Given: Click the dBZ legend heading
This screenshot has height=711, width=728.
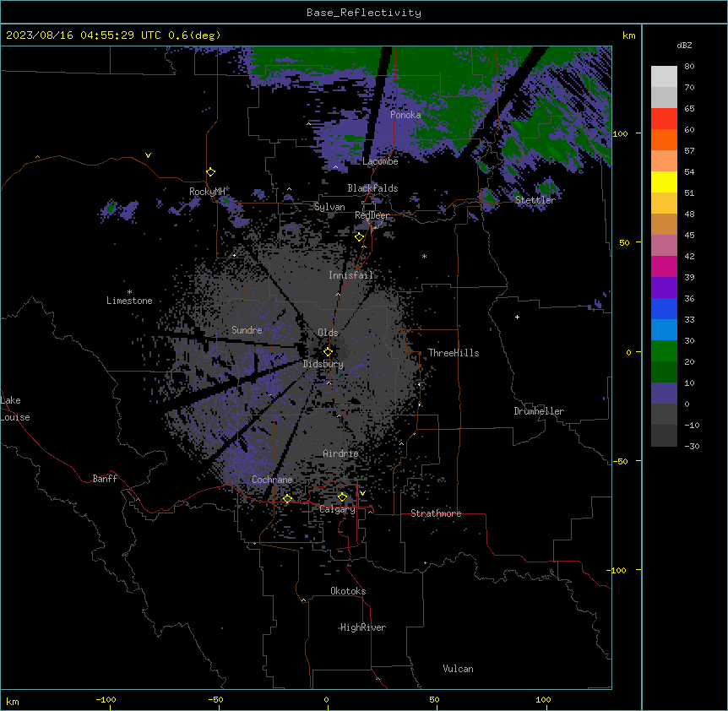Looking at the screenshot, I should pyautogui.click(x=684, y=46).
